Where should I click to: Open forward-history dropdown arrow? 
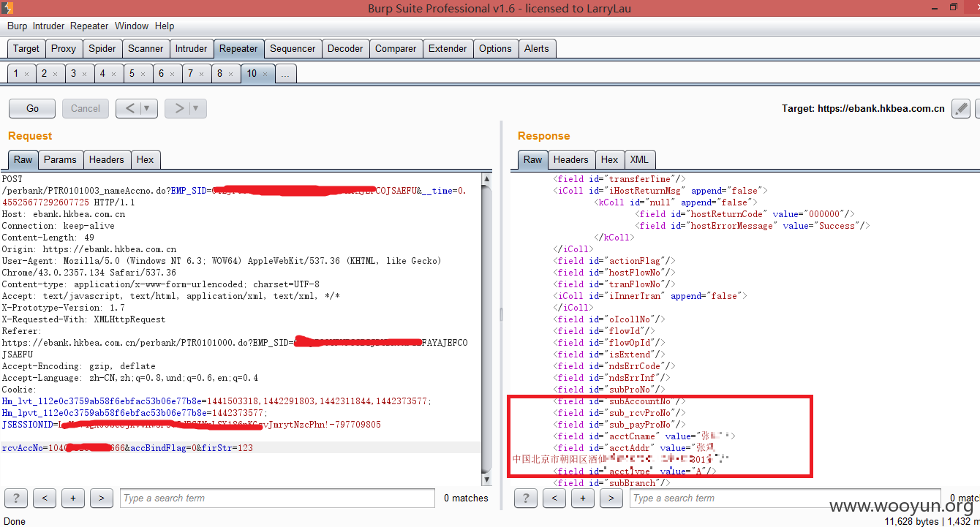197,108
